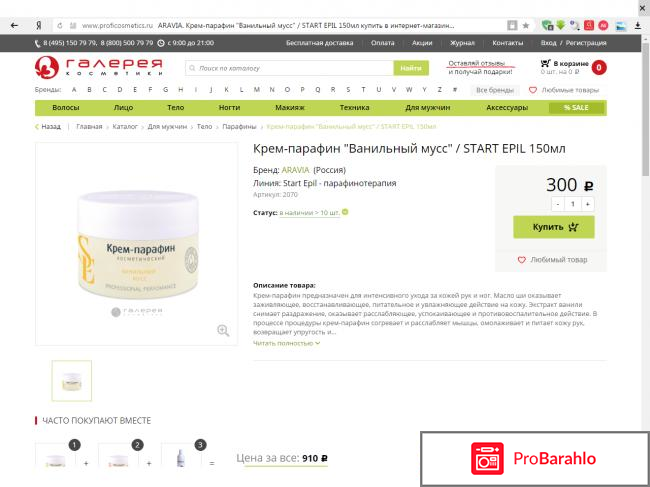Screen dimensions: 650x487
Task: Click the browser back arrow
Action: point(14,25)
